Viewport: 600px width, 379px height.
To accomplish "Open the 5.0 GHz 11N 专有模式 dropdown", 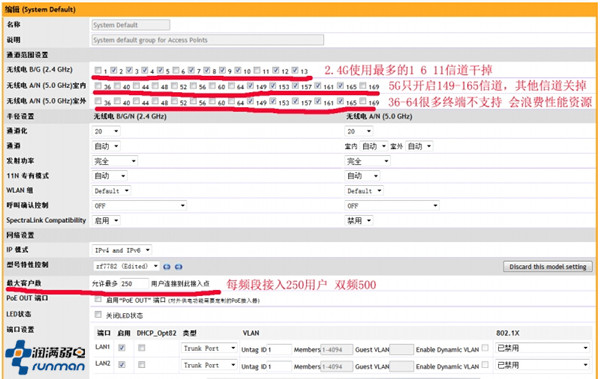I will click(x=362, y=176).
